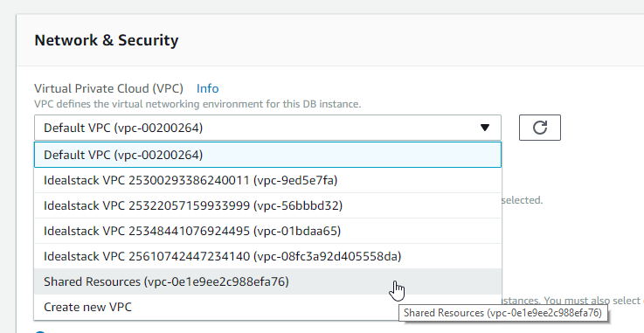Select the Shared Resources VPC option
644x333 pixels.
267,281
